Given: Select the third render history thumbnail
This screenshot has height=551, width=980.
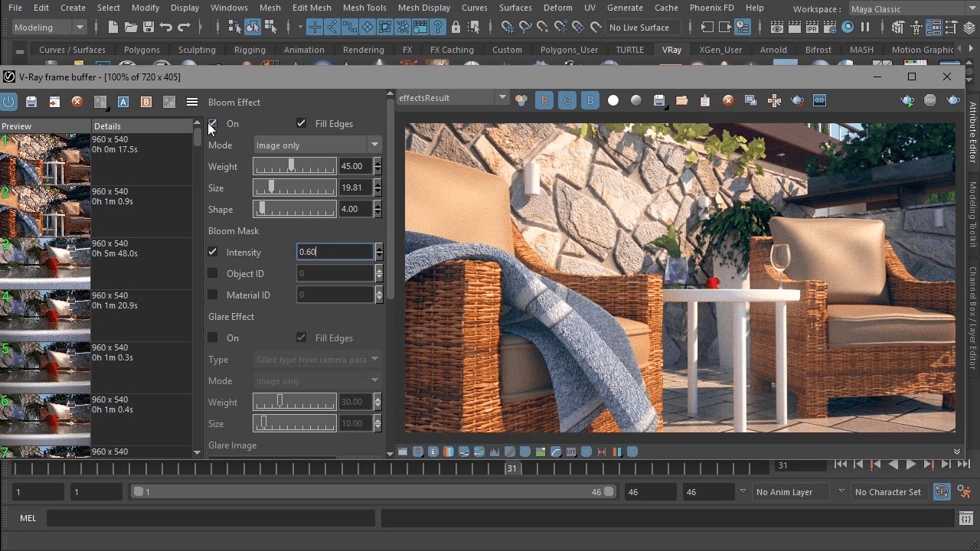Looking at the screenshot, I should coord(45,263).
